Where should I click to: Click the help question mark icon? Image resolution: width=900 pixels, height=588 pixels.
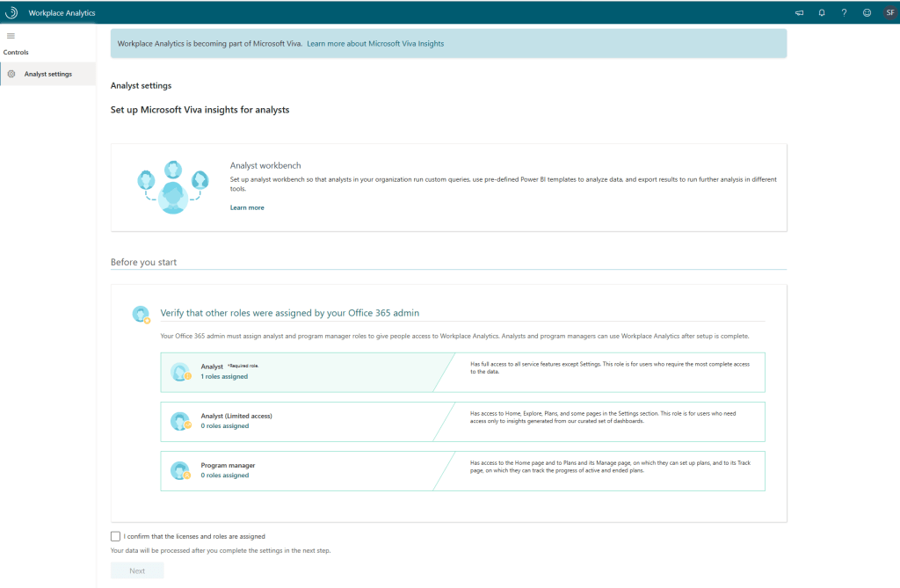[844, 13]
